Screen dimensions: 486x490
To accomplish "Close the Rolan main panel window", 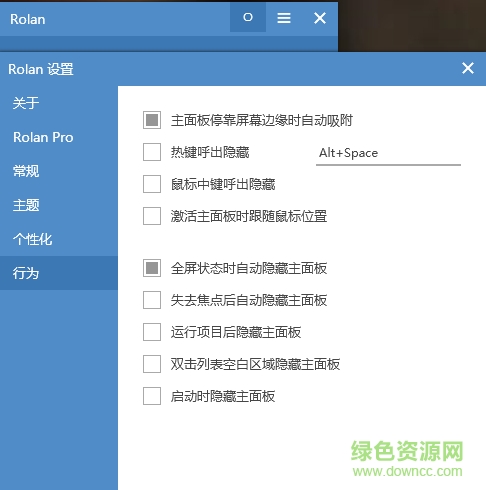I will (320, 18).
